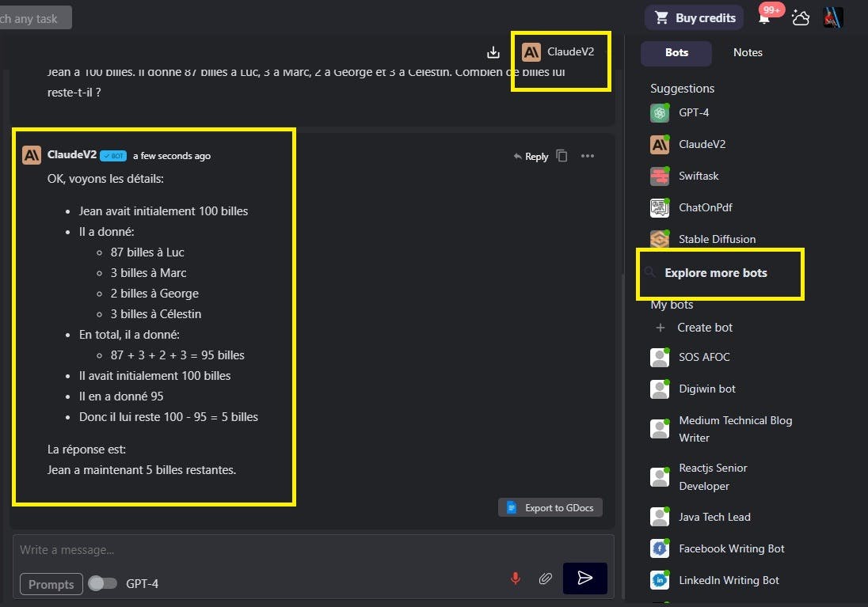
Task: Click the search any task field
Action: pyautogui.click(x=36, y=18)
